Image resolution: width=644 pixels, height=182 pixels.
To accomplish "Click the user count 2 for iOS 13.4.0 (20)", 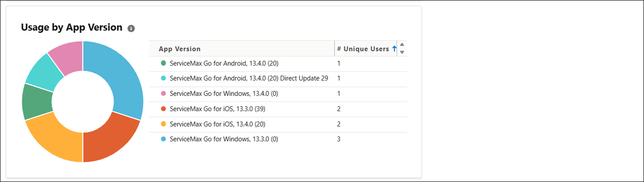I will point(339,124).
